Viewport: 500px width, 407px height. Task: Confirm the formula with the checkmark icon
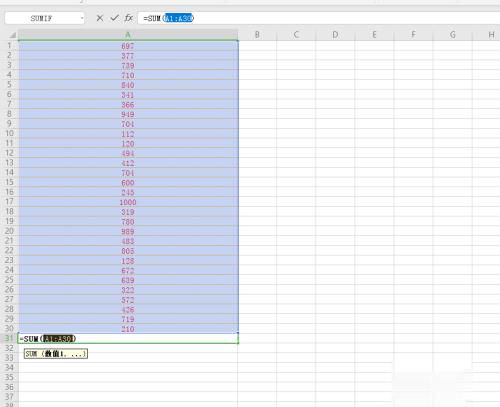click(114, 18)
